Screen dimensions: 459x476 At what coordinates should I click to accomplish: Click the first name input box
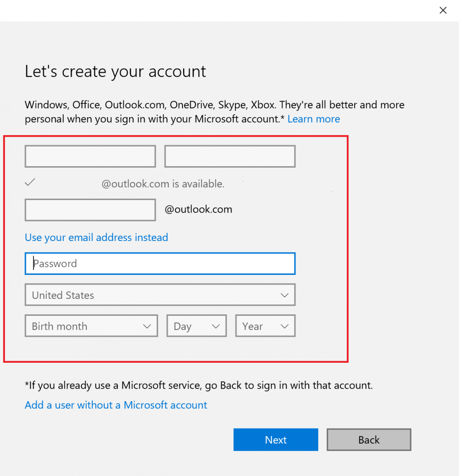point(90,156)
